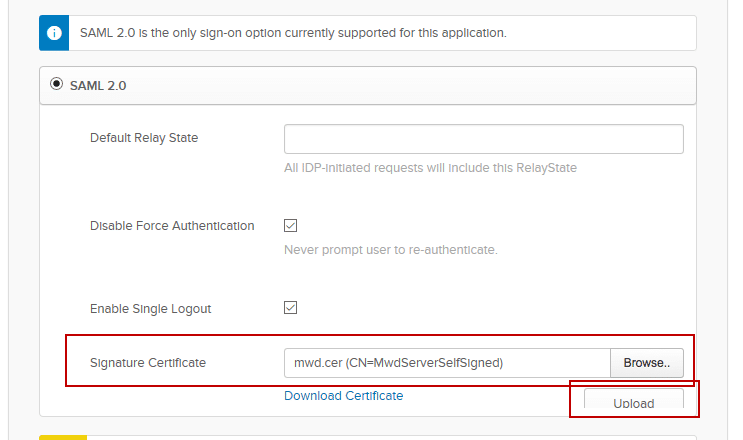The image size is (743, 440).
Task: Click the 'Never prompt user to re-authenticate' hint
Action: (391, 250)
